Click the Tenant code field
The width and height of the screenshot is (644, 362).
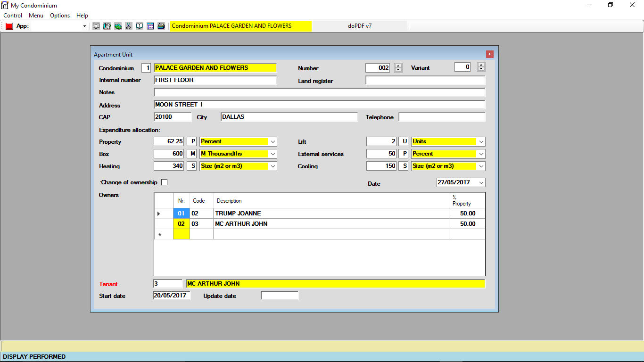168,284
